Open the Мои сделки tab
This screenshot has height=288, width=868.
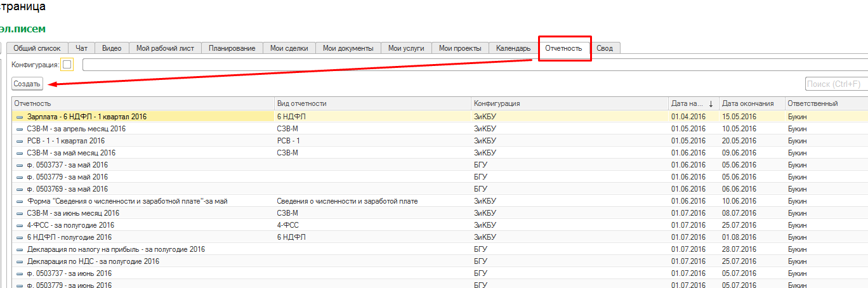point(289,48)
